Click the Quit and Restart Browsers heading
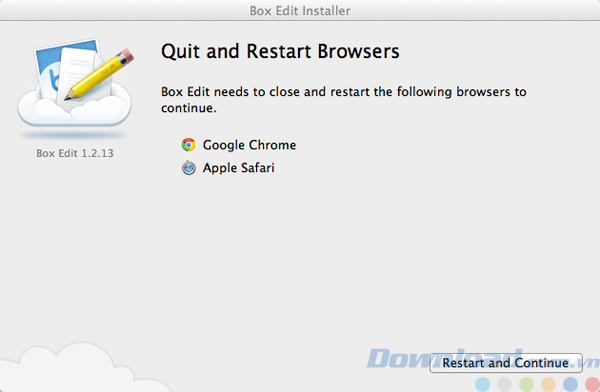Image resolution: width=600 pixels, height=392 pixels. (280, 51)
